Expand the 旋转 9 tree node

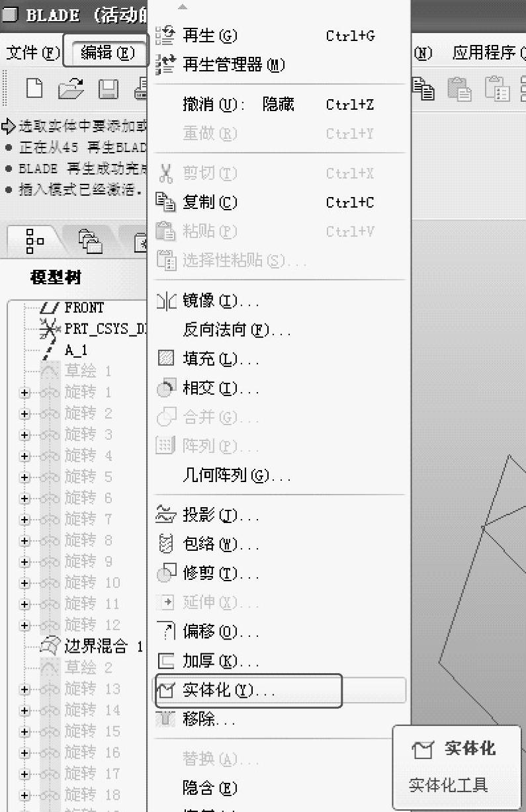[x=25, y=562]
